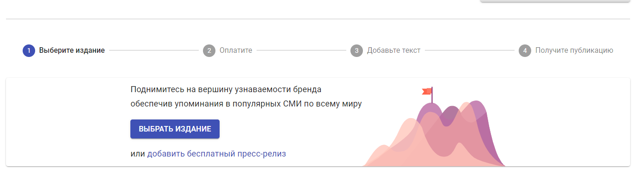Follow the 'добавить бесплатный пресс-релиз' link
The width and height of the screenshot is (644, 188).
pyautogui.click(x=216, y=154)
